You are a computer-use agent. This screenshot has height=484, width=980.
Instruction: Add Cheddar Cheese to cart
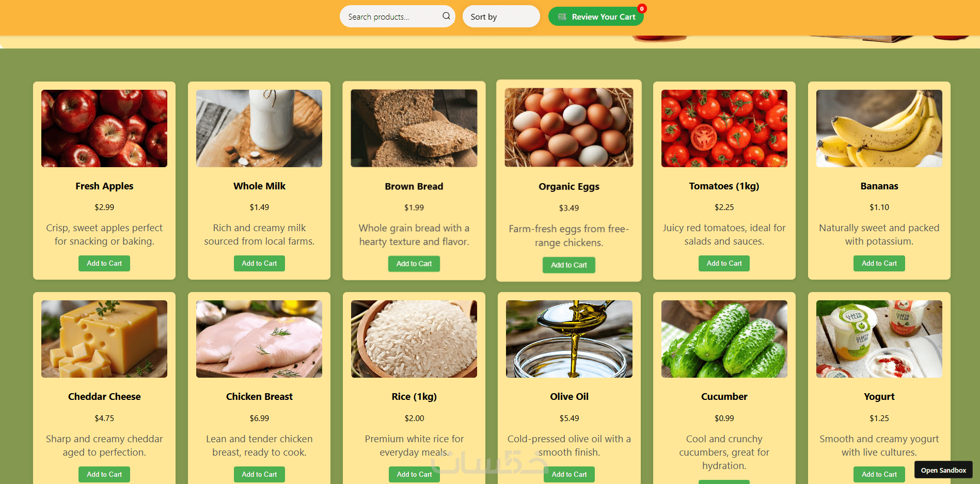(104, 474)
